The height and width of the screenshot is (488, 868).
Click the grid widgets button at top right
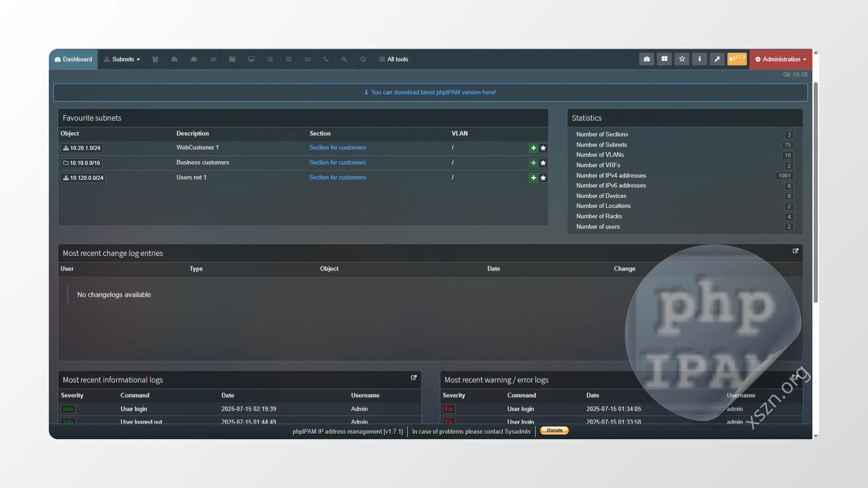click(x=664, y=59)
